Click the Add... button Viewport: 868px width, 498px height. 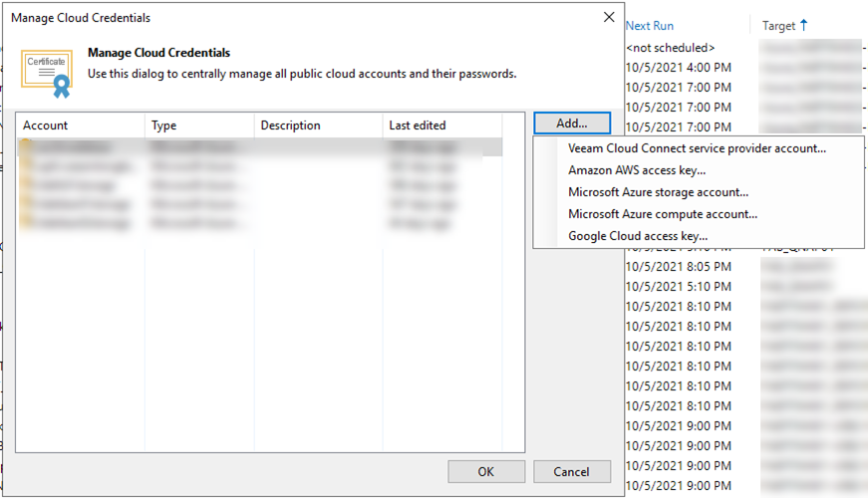572,124
